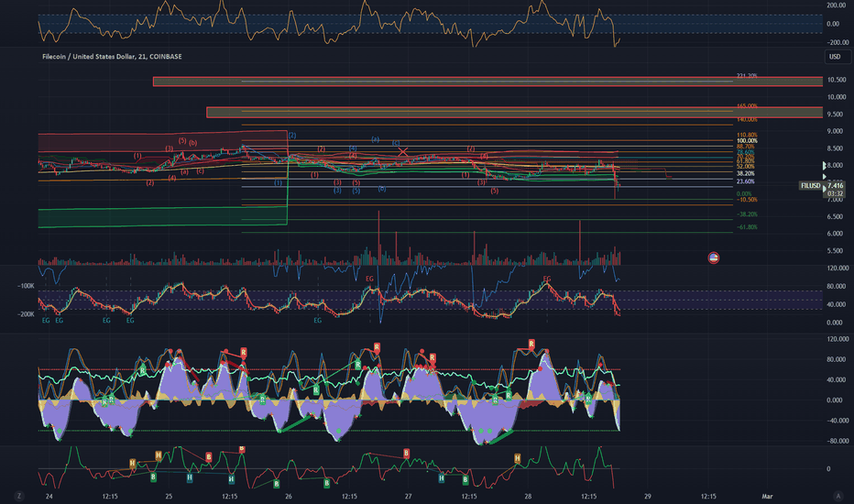Click the 200.00 label of the top oscillator
Screen dimensions: 854x504
(x=838, y=5)
